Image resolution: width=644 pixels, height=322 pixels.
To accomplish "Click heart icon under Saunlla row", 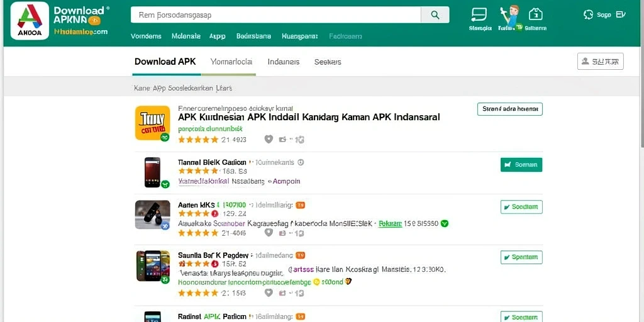I will 269,292.
